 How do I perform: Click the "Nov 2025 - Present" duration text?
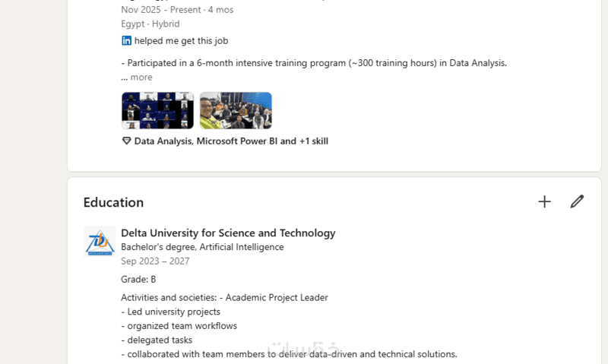click(x=177, y=10)
